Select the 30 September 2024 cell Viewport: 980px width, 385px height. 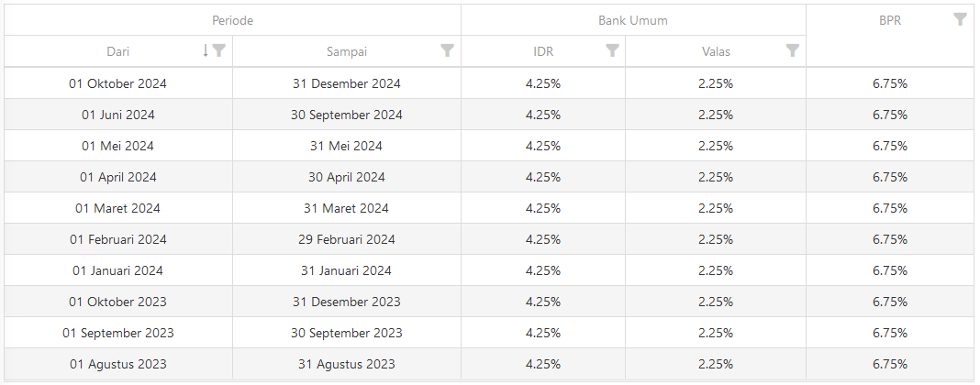(347, 115)
